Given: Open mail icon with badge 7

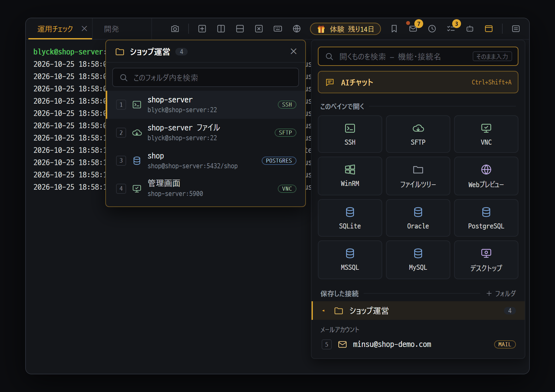Looking at the screenshot, I should tap(413, 29).
